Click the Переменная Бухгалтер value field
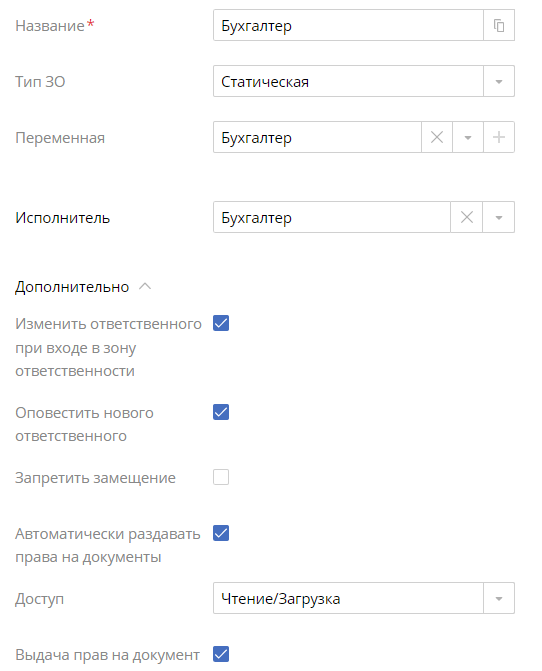The width and height of the screenshot is (542, 671). [317, 137]
